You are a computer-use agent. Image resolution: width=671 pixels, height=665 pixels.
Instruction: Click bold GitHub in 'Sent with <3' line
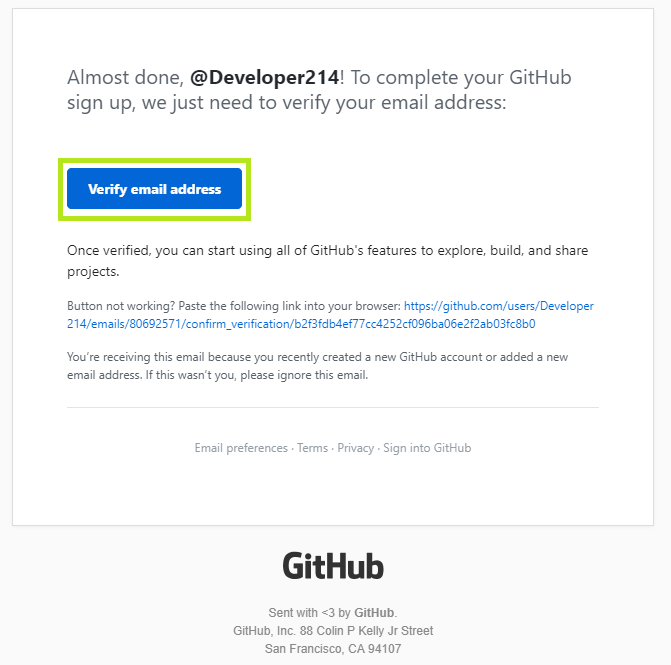tap(374, 613)
